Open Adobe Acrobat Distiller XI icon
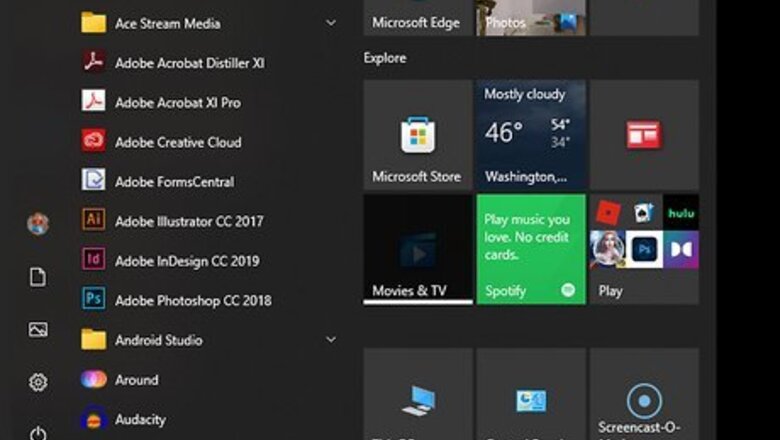This screenshot has width=780, height=440. point(94,62)
